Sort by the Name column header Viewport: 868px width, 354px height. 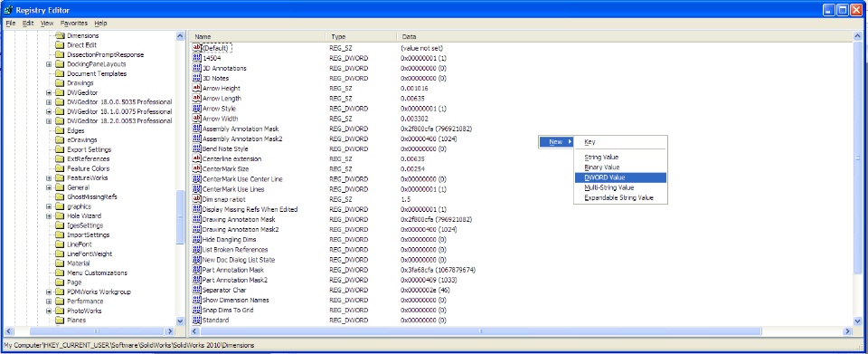(x=258, y=36)
